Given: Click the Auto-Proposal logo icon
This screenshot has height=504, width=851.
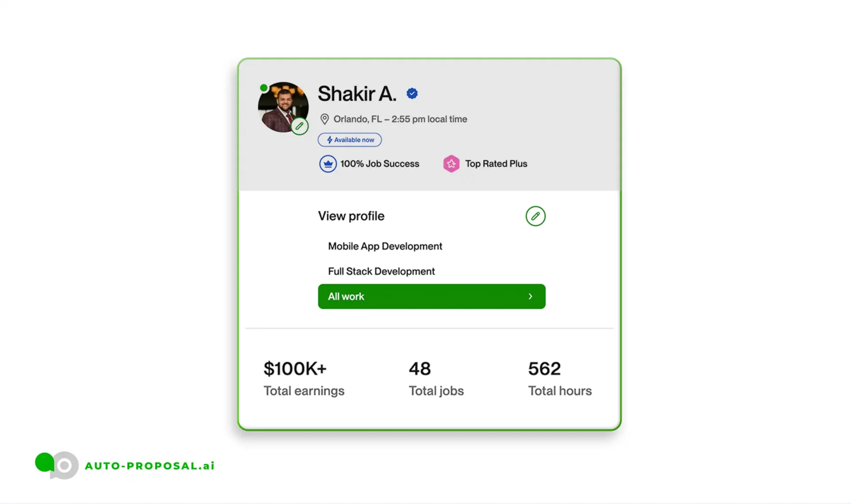Looking at the screenshot, I should click(57, 465).
